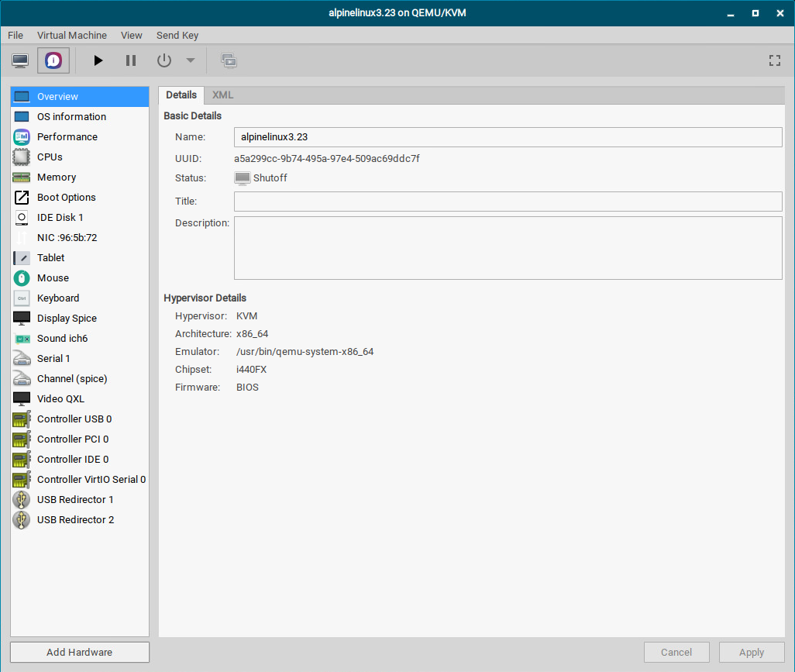The height and width of the screenshot is (672, 795).
Task: Pause the virtual machine
Action: pyautogui.click(x=131, y=61)
